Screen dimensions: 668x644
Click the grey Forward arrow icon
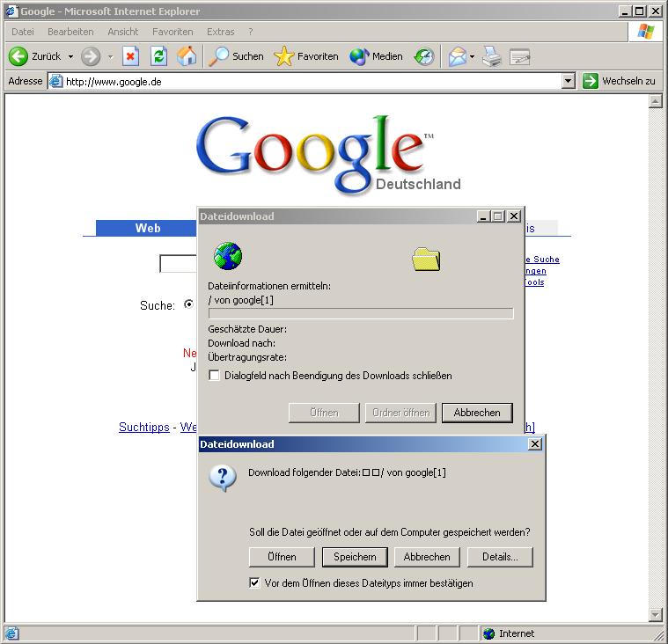[91, 56]
